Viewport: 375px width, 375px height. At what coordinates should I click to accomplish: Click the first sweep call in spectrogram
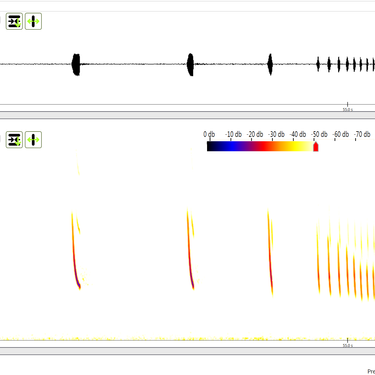click(76, 250)
